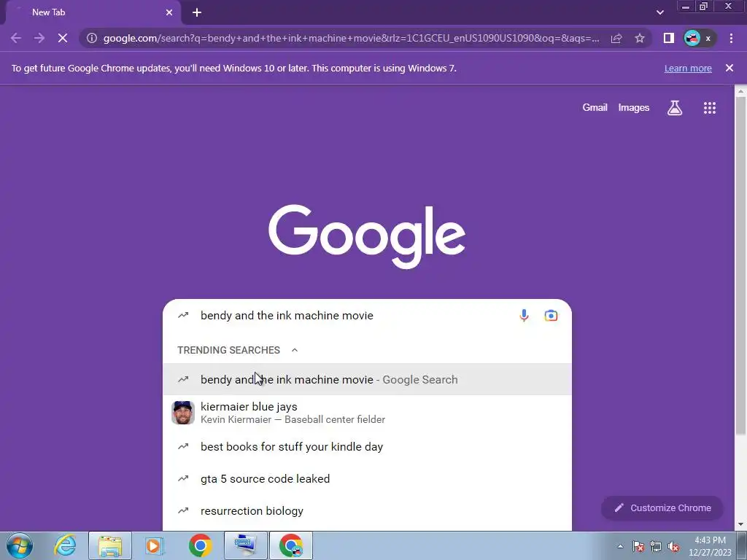This screenshot has width=747, height=560.
Task: Search by image with camera icon
Action: [x=551, y=316]
